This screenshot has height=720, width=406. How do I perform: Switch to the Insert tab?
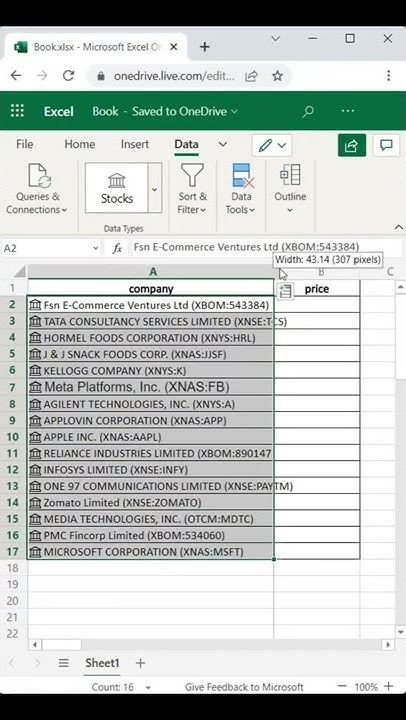click(x=135, y=144)
